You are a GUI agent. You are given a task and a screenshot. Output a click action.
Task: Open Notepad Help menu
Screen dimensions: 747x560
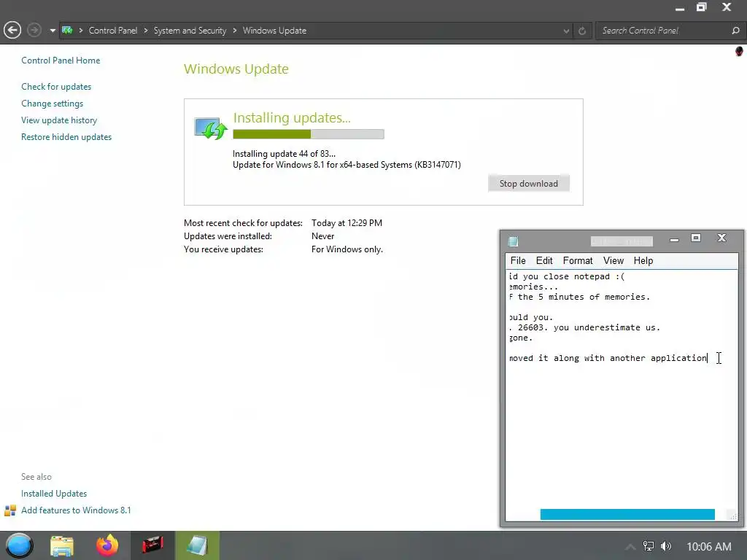point(643,260)
